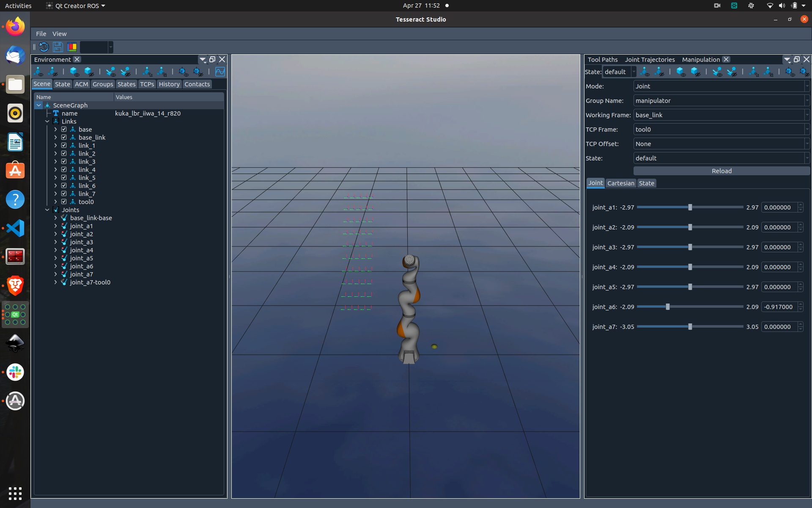The image size is (812, 508).
Task: Open the File menu
Action: 41,33
